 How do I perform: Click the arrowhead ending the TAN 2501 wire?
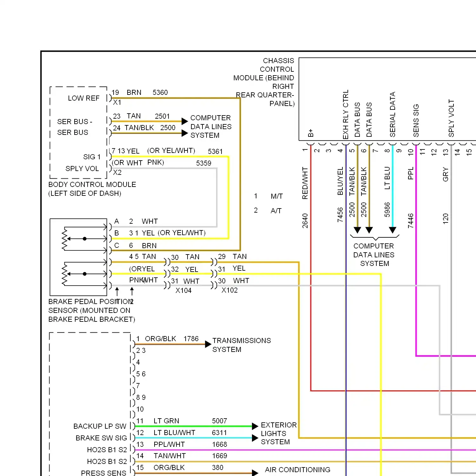coord(185,121)
